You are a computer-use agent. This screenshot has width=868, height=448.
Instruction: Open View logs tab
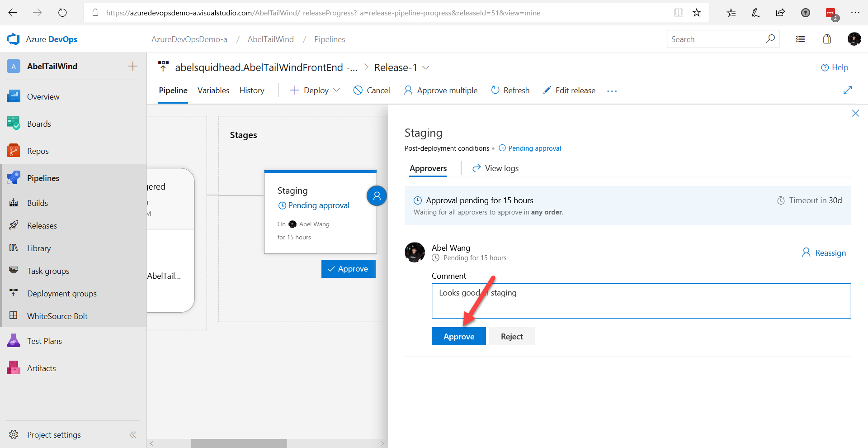tap(495, 168)
